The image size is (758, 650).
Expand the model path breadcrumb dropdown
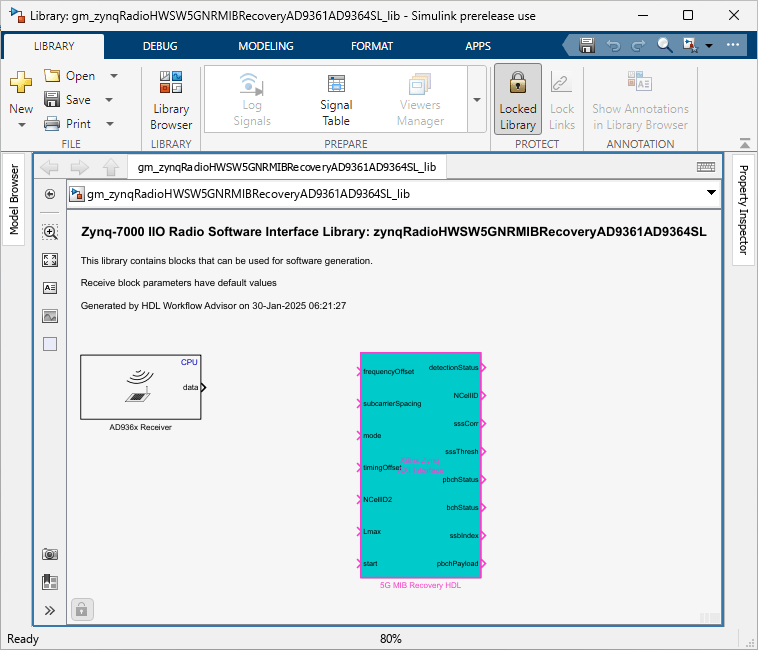click(x=711, y=193)
